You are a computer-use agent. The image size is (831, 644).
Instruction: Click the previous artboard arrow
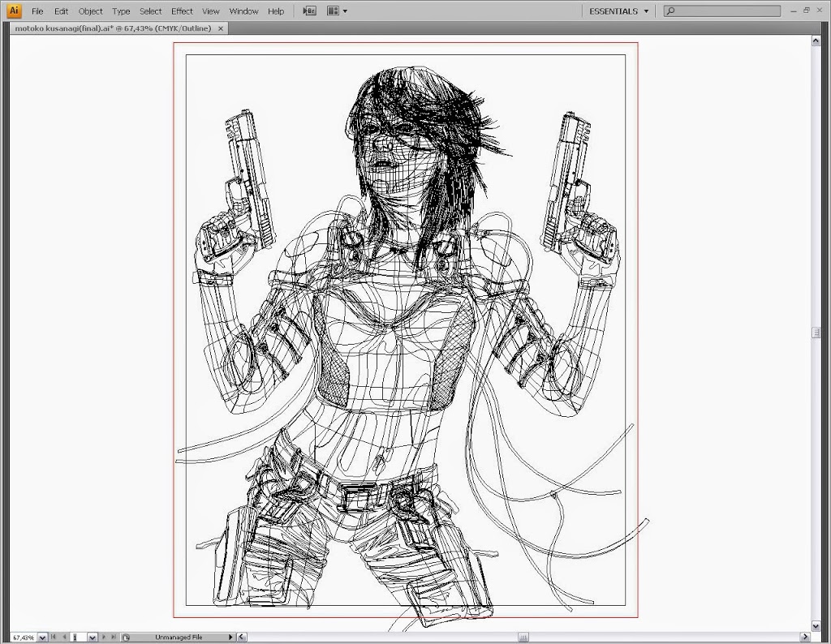pos(62,637)
